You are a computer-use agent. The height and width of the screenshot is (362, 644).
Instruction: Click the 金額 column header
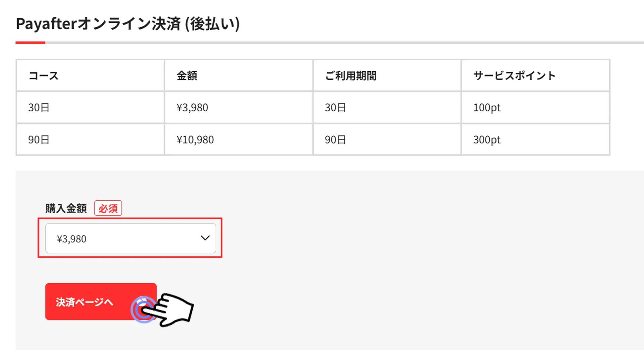tap(238, 75)
